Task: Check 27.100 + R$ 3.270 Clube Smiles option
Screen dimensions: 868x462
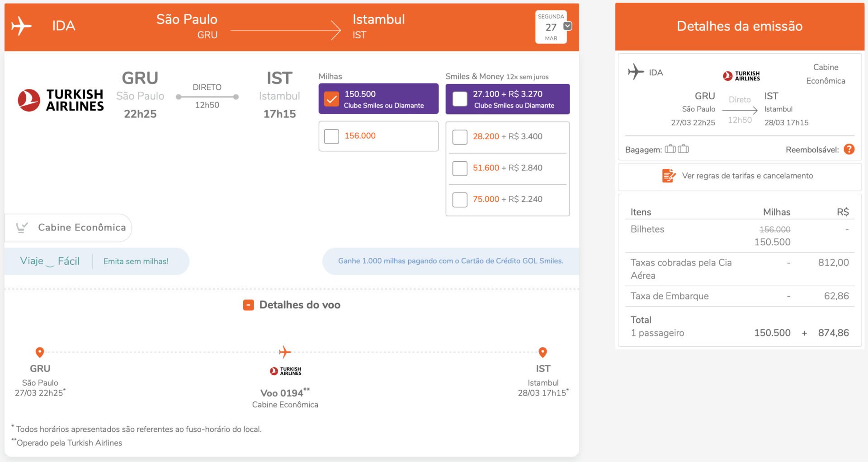Action: coord(460,99)
